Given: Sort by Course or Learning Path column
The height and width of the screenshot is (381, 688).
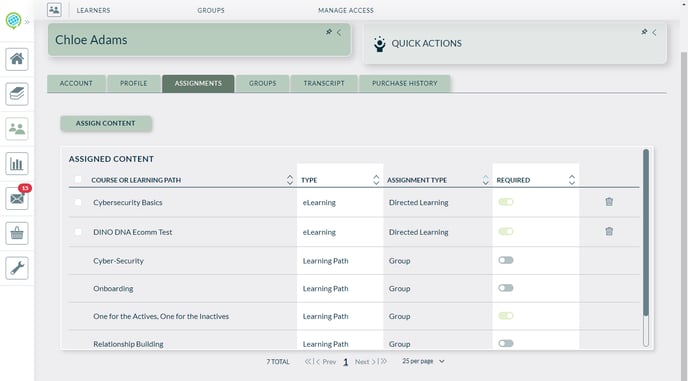Looking at the screenshot, I should (x=290, y=180).
